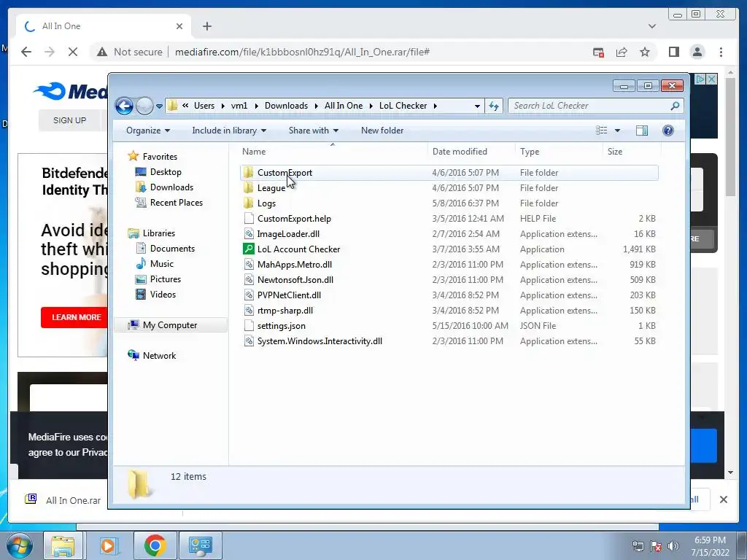Image resolution: width=747 pixels, height=560 pixels.
Task: Click the refresh button beside address path
Action: 494,106
